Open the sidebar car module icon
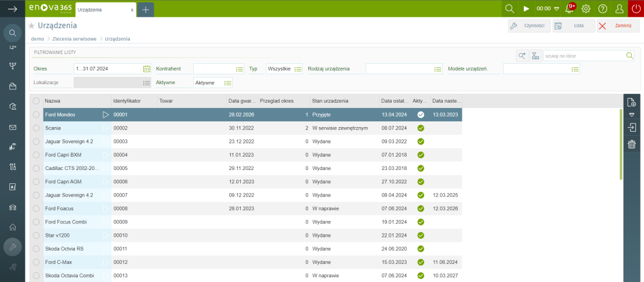644x282 pixels. point(12,207)
